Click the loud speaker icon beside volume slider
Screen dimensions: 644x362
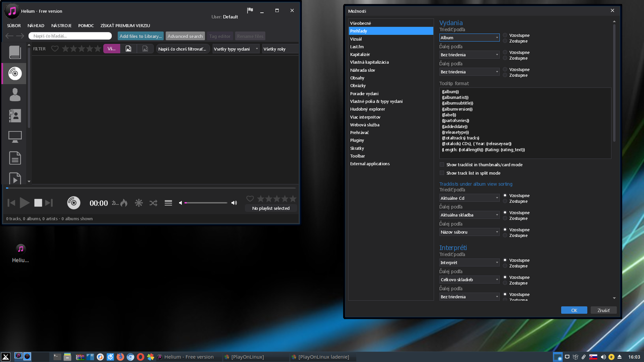pyautogui.click(x=234, y=203)
